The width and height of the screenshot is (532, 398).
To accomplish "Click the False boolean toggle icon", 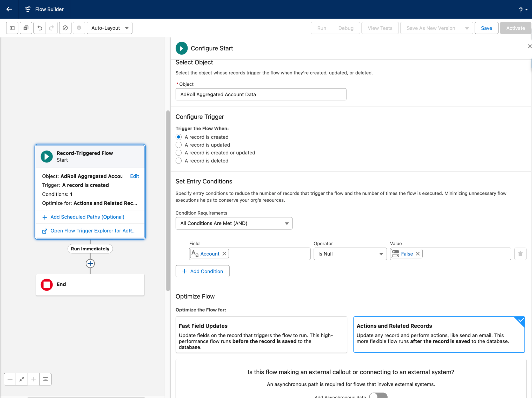I will [396, 254].
